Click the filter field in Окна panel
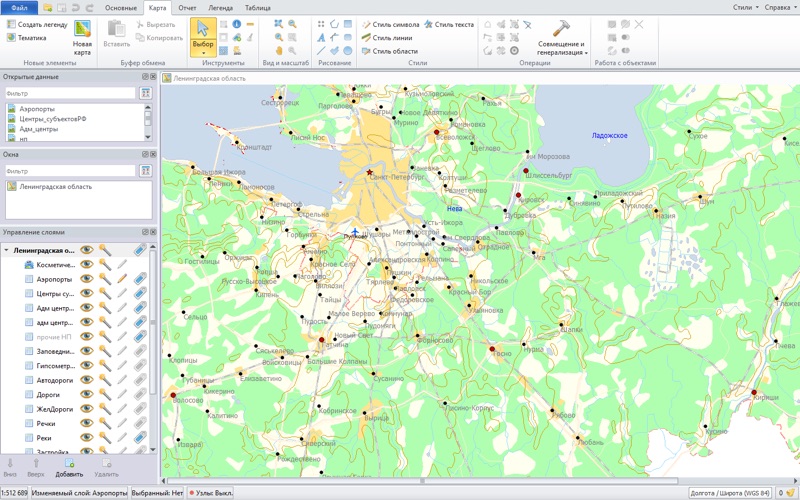800x500 pixels. 70,171
